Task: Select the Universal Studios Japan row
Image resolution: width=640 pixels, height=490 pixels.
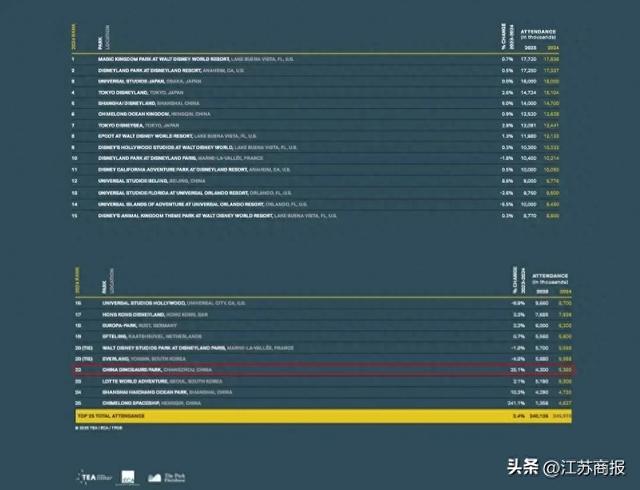Action: click(x=315, y=81)
